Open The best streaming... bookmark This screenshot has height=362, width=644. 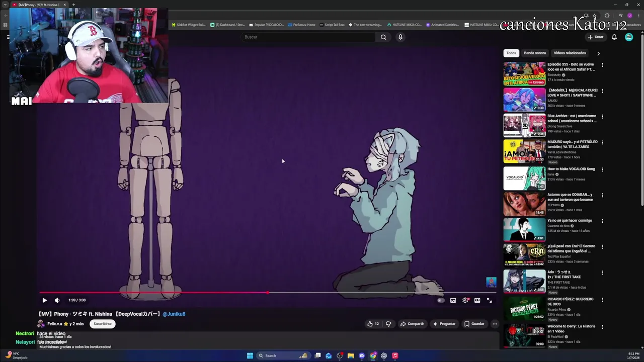pyautogui.click(x=365, y=25)
